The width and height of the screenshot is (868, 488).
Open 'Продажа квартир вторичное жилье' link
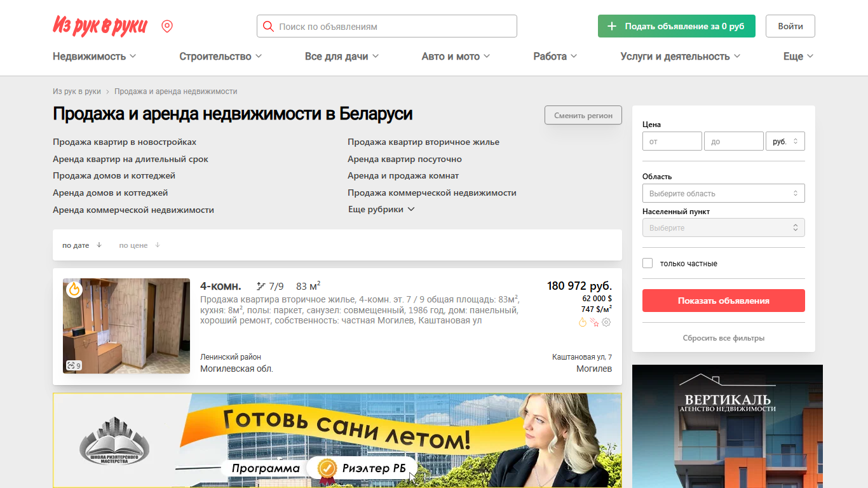coord(423,142)
